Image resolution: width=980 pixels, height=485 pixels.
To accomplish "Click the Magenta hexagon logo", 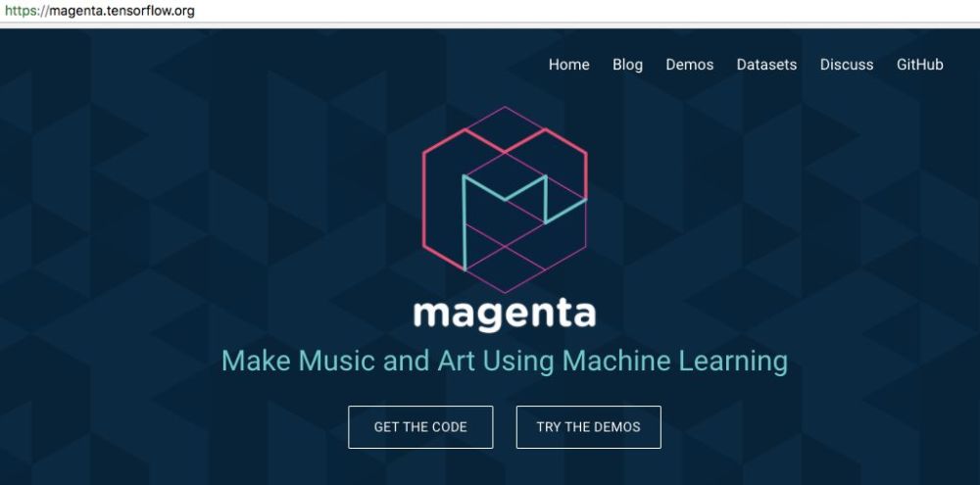I will click(505, 199).
